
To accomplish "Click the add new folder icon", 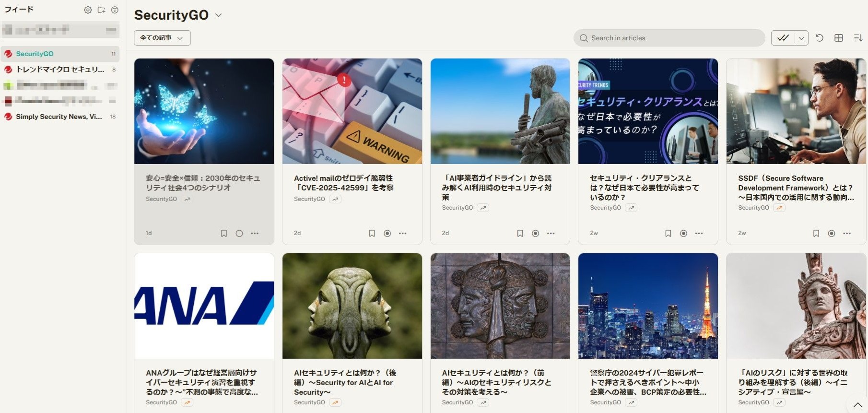I will [x=101, y=10].
